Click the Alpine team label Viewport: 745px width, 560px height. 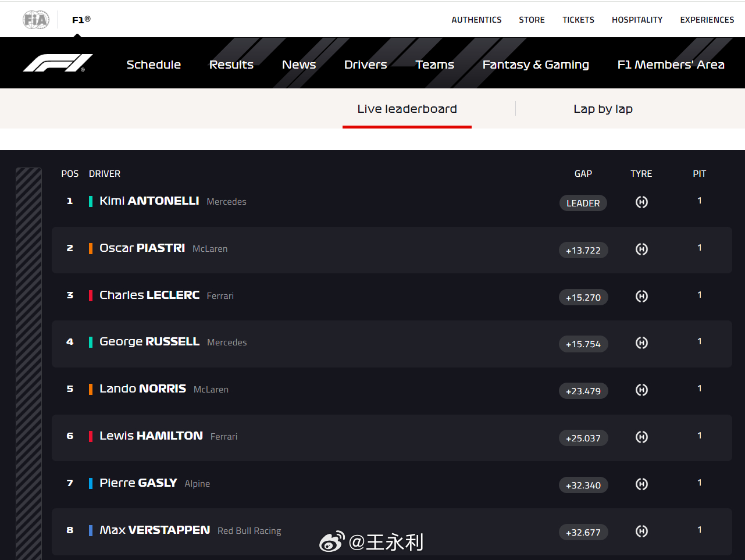click(197, 484)
